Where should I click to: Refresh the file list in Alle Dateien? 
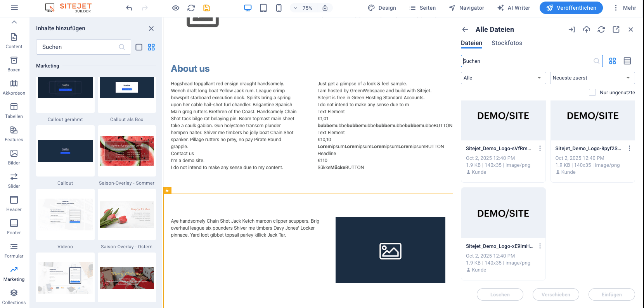tap(601, 29)
